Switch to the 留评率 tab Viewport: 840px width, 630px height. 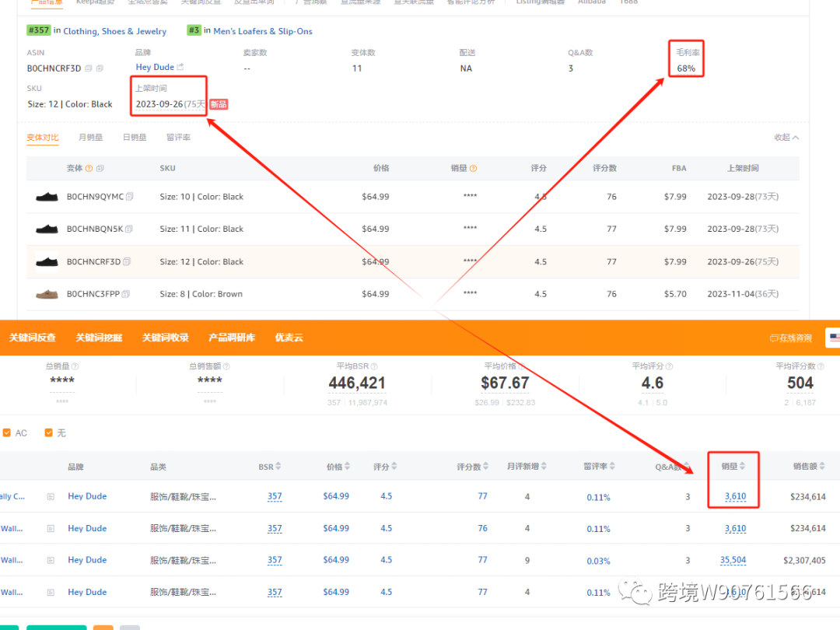pos(178,138)
